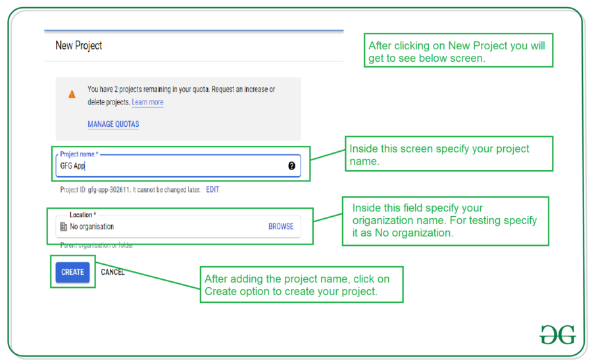
Task: Open the Learn more link
Action: coord(147,102)
